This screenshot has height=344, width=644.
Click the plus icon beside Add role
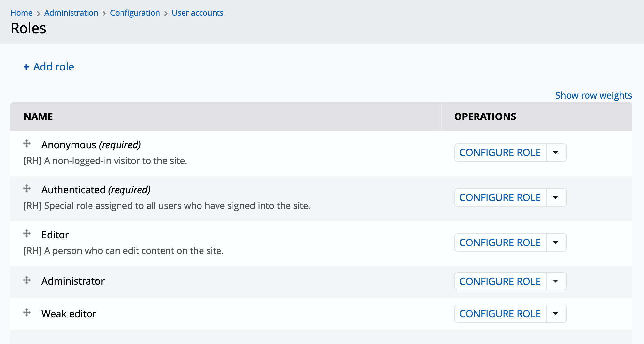pyautogui.click(x=26, y=67)
